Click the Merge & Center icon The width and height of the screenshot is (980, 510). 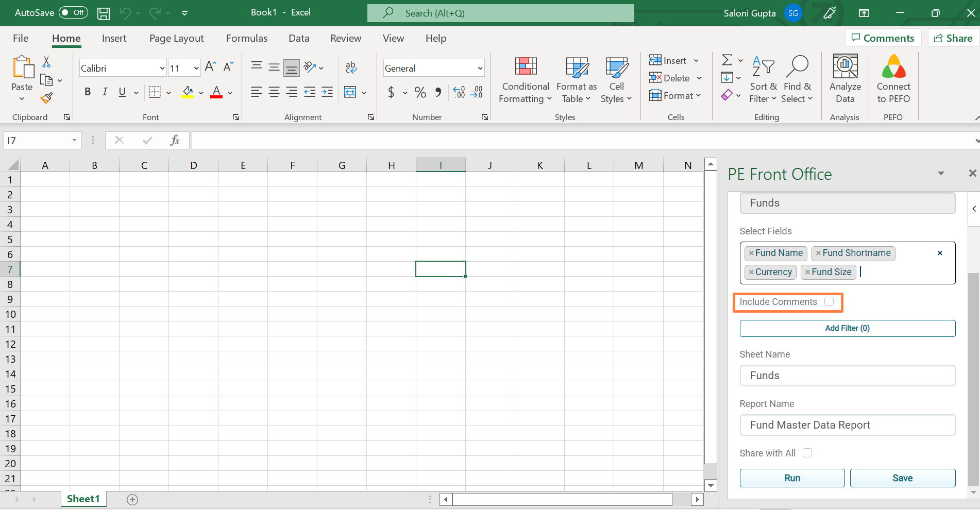click(350, 92)
